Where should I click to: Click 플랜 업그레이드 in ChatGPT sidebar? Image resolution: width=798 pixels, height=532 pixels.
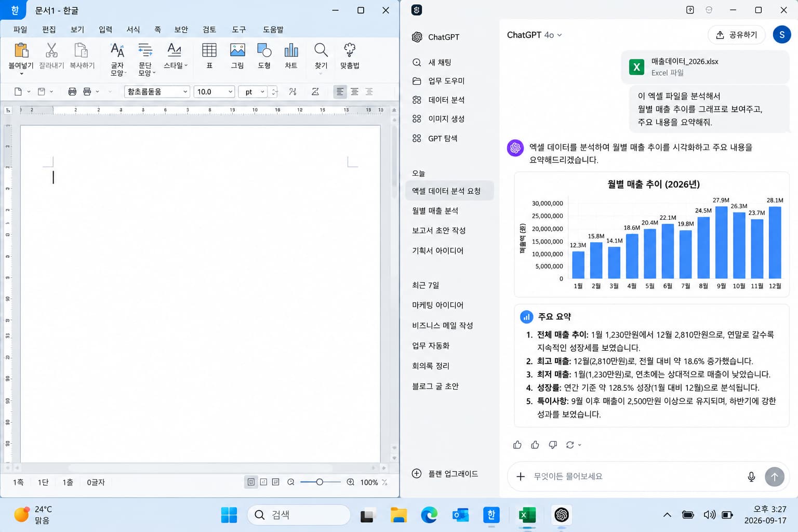[x=445, y=474]
